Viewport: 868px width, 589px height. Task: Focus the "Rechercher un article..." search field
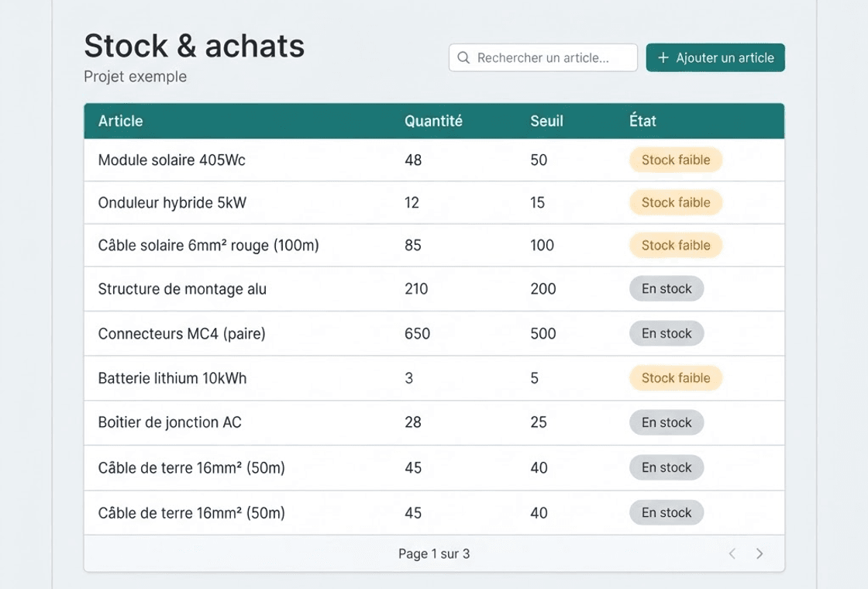coord(543,57)
